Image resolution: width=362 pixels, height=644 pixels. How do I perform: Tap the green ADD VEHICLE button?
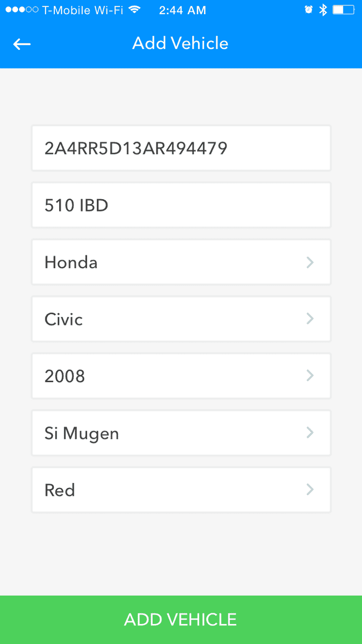point(181,620)
